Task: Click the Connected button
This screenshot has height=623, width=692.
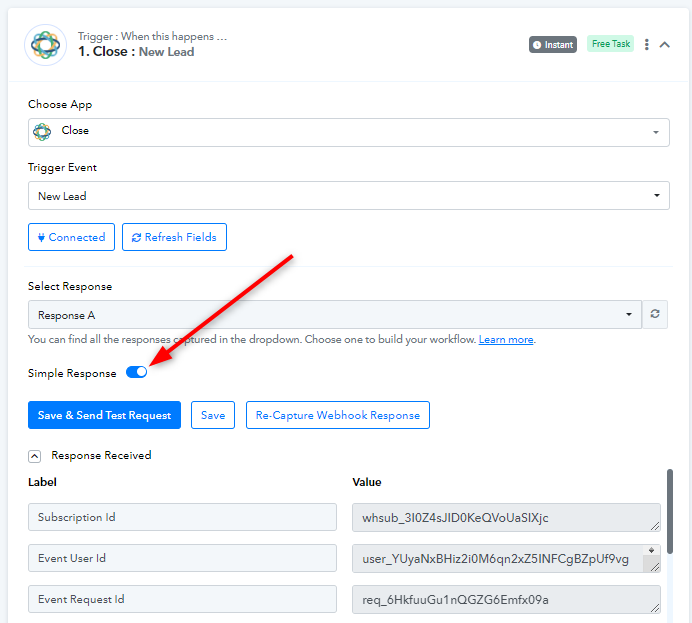Action: tap(71, 237)
